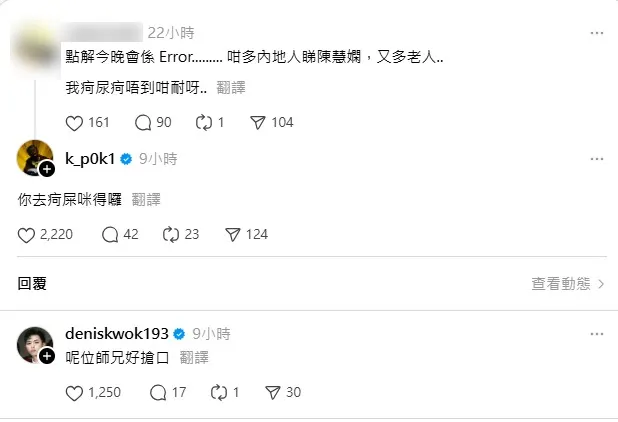Image resolution: width=618 pixels, height=422 pixels.
Task: Like deniskwok193's reply with 1,250 likes
Action: coord(74,393)
